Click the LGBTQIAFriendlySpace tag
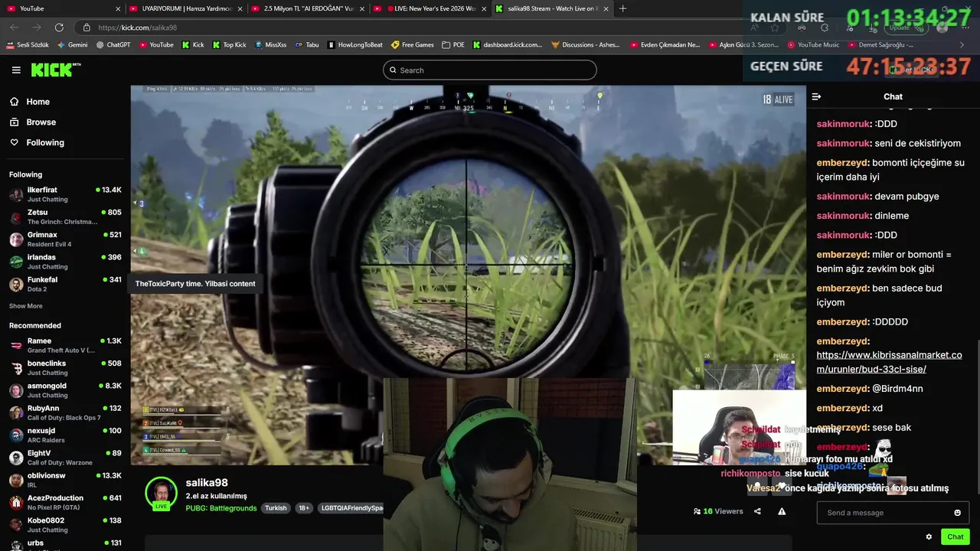Viewport: 980px width, 551px height. tap(351, 508)
